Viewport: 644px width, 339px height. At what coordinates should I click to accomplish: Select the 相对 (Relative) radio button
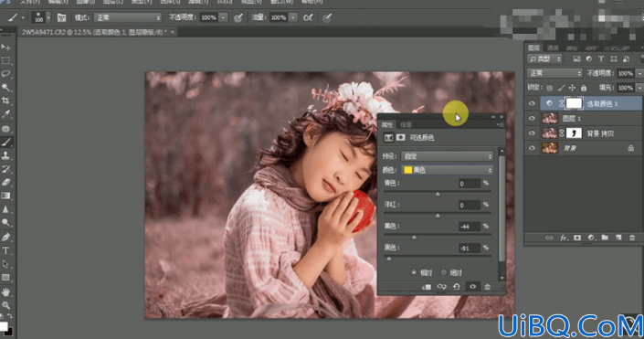[414, 272]
